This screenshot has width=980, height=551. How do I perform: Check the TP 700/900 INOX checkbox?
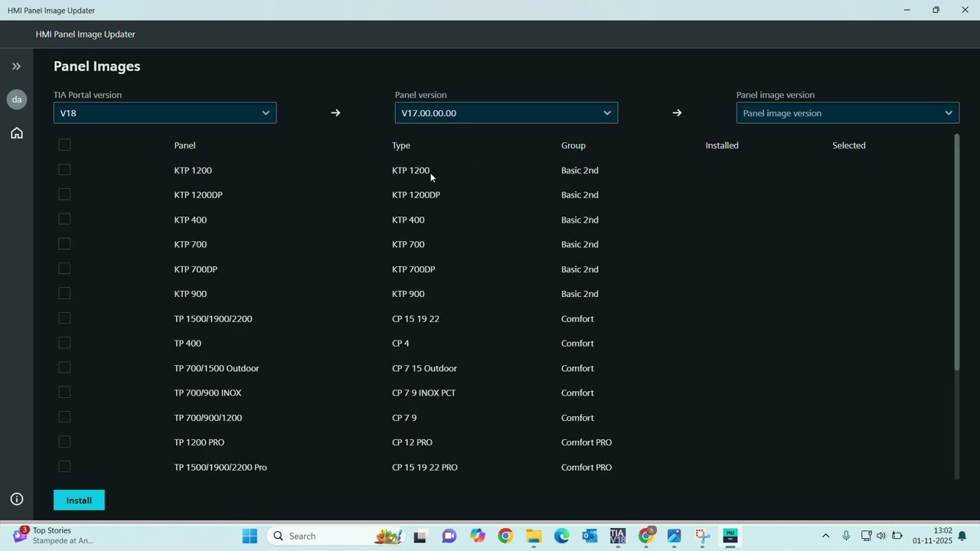(x=64, y=393)
